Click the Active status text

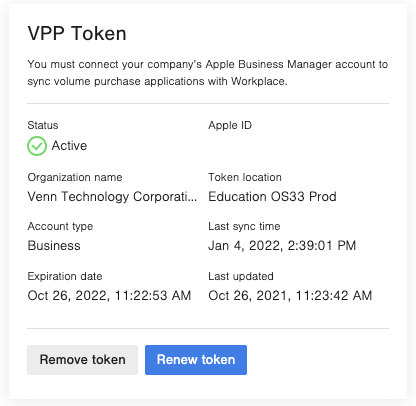pos(69,146)
